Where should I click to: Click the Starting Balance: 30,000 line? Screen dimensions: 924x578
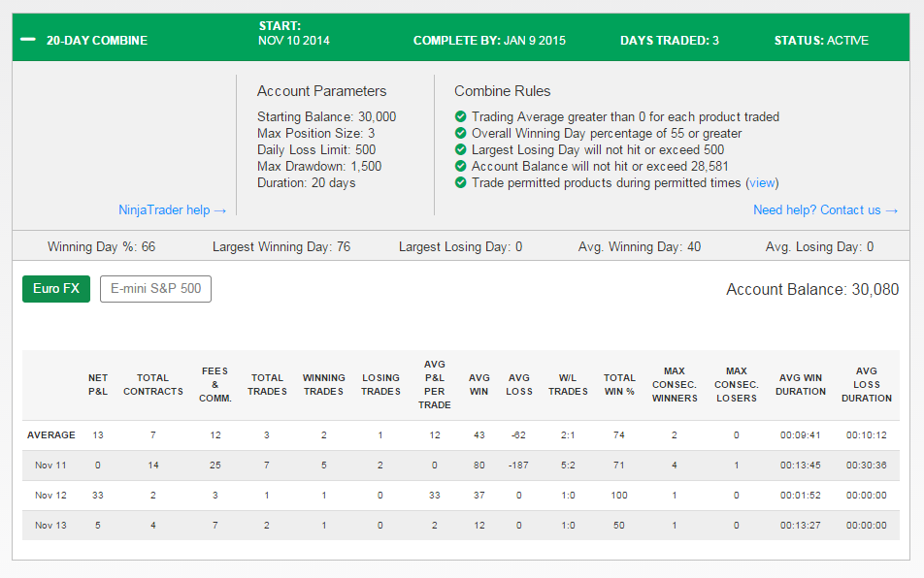(326, 116)
